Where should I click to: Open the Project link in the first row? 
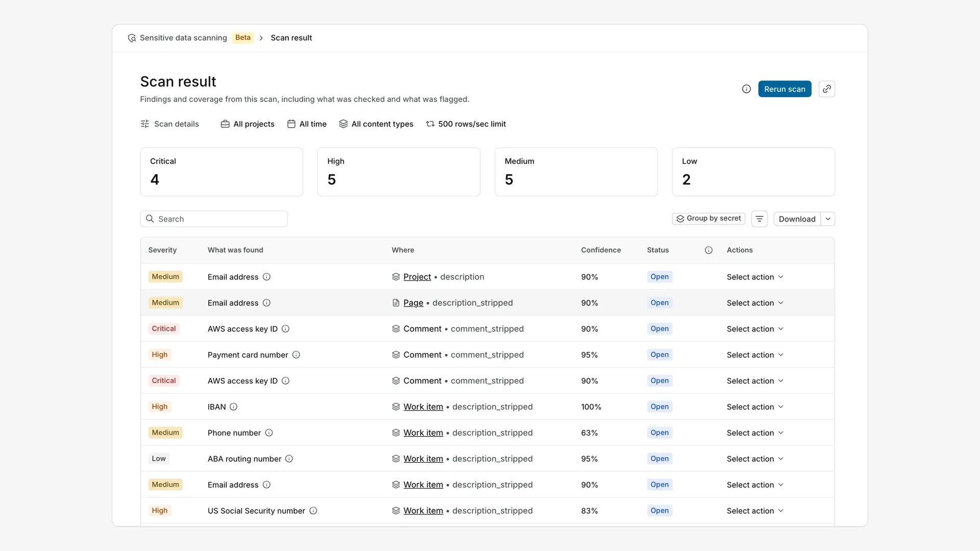(x=417, y=277)
